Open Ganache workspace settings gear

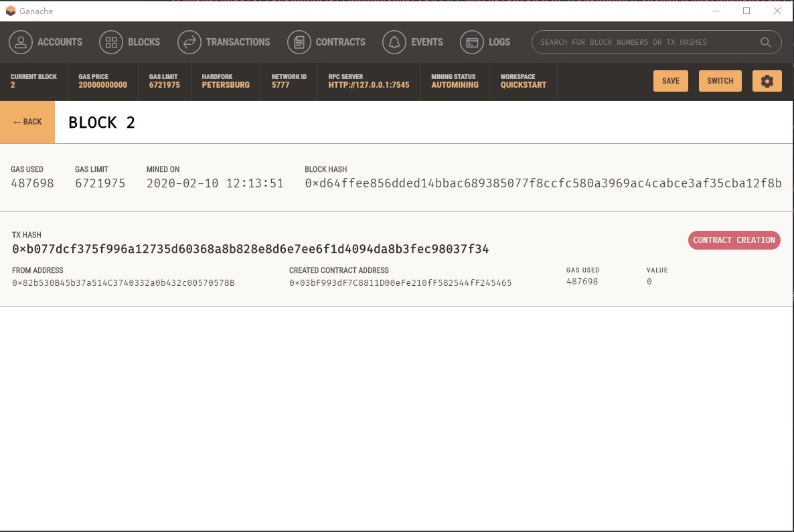coord(767,80)
